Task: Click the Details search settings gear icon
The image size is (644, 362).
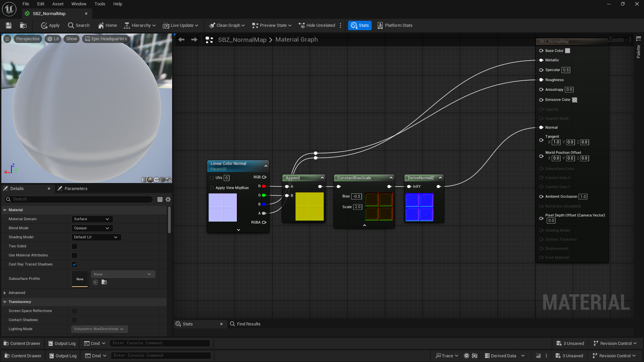Action: [x=168, y=199]
